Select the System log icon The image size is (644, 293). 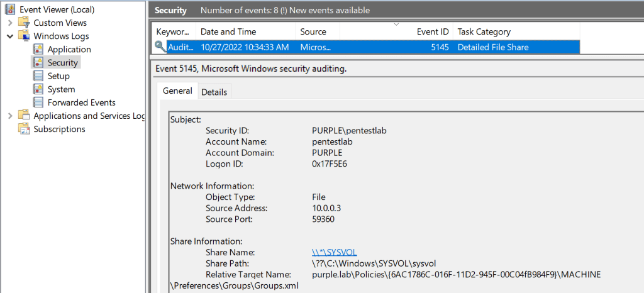coord(38,89)
